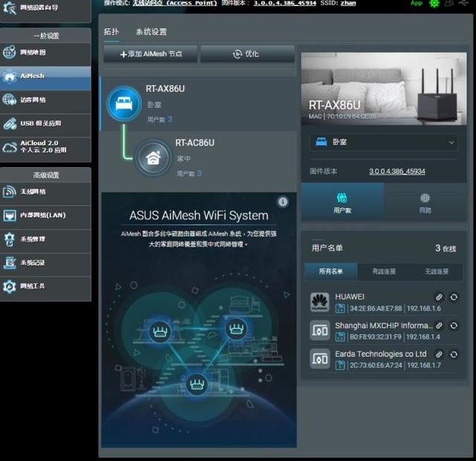Open 访客网络 guest network icon
Image resolution: width=476 pixels, height=461 pixels.
[9, 100]
